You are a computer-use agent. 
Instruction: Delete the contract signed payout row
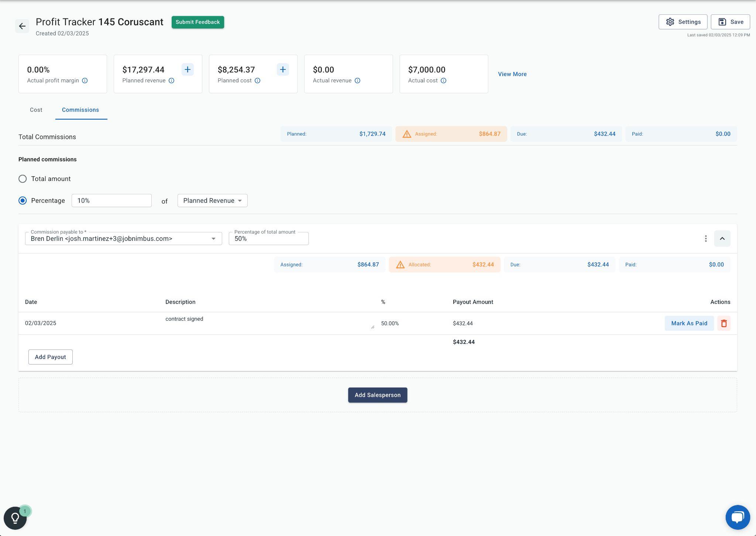pyautogui.click(x=724, y=323)
